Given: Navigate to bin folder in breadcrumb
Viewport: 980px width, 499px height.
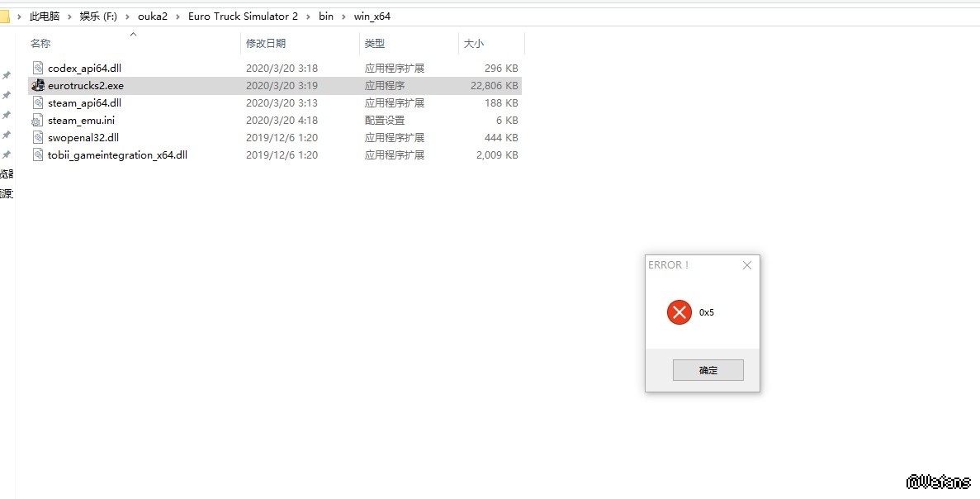Looking at the screenshot, I should 326,17.
